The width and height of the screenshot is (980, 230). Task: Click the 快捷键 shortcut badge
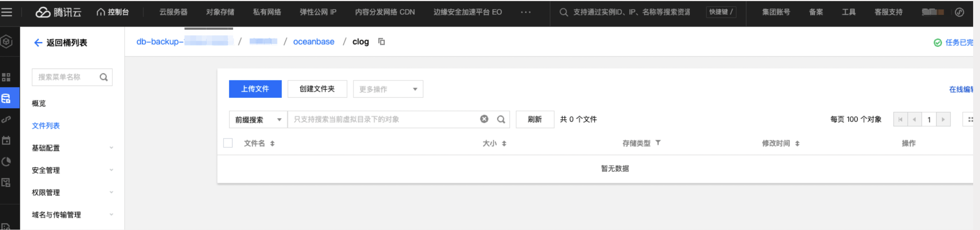point(721,12)
